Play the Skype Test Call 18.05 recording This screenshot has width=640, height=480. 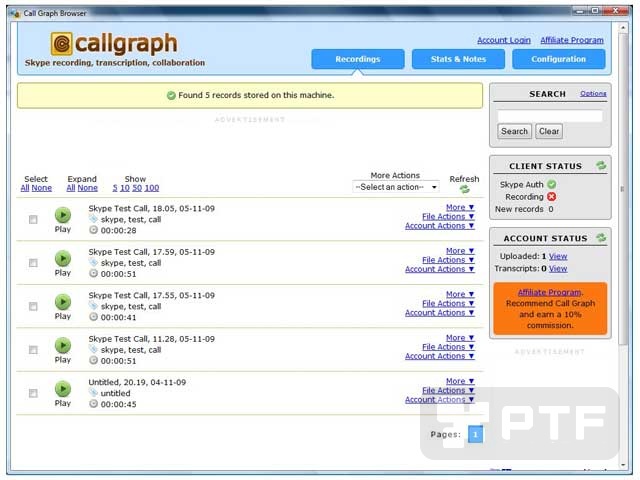[x=63, y=215]
